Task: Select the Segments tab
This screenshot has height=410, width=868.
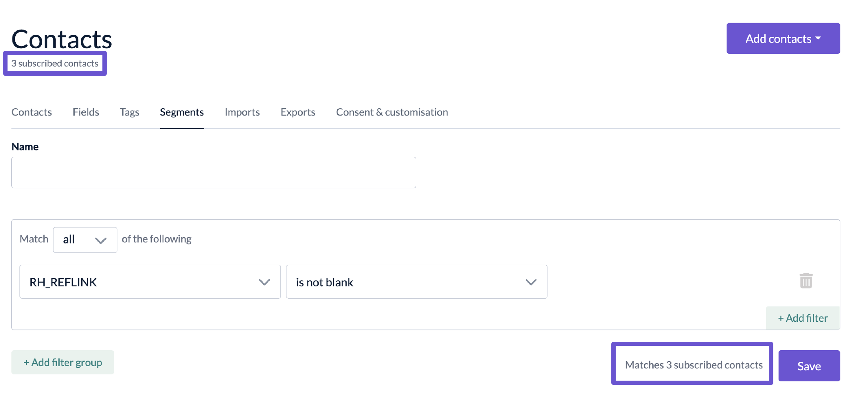Action: click(182, 112)
